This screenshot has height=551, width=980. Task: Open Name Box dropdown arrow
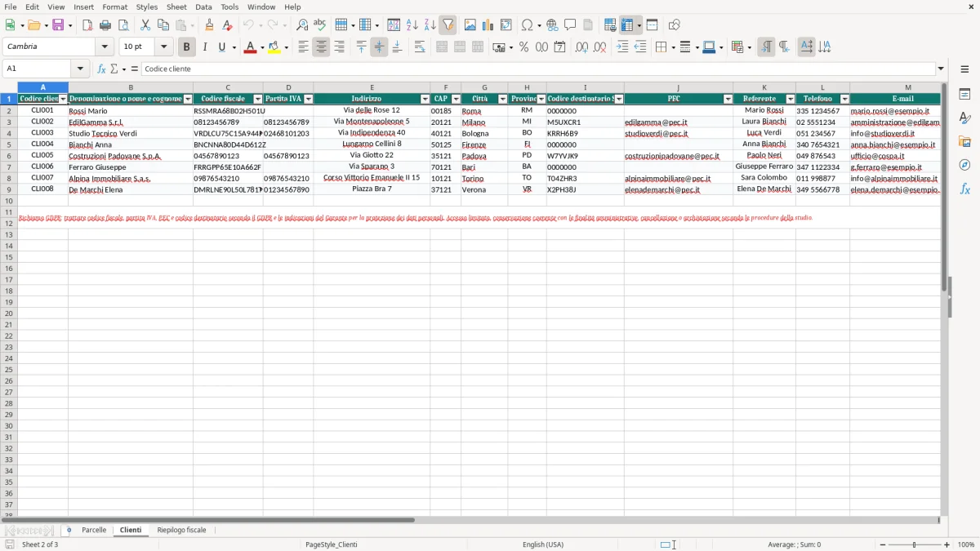click(x=80, y=69)
